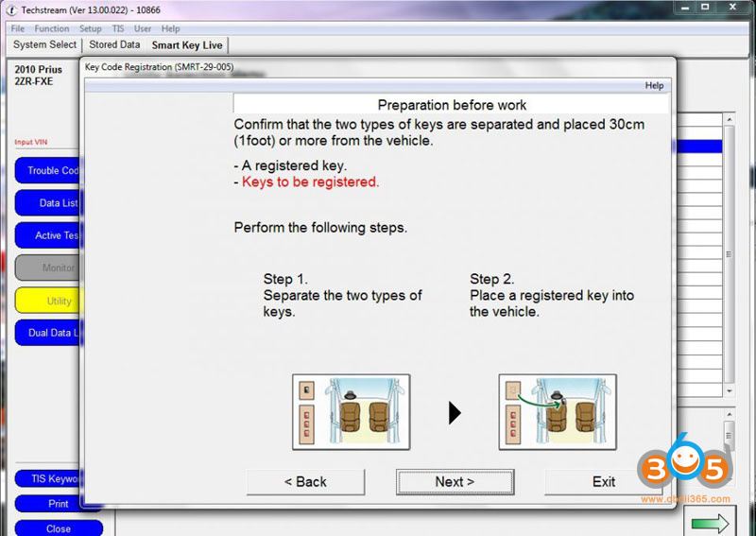Click the lower panel scrollbar up arrow
The height and width of the screenshot is (536, 756).
click(729, 414)
